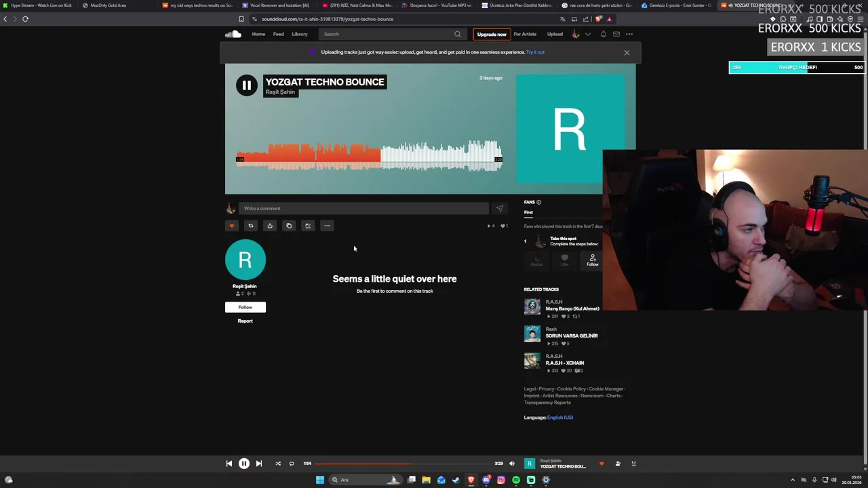Bookmark this page in the address bar
Image resolution: width=868 pixels, height=488 pixels.
click(241, 19)
